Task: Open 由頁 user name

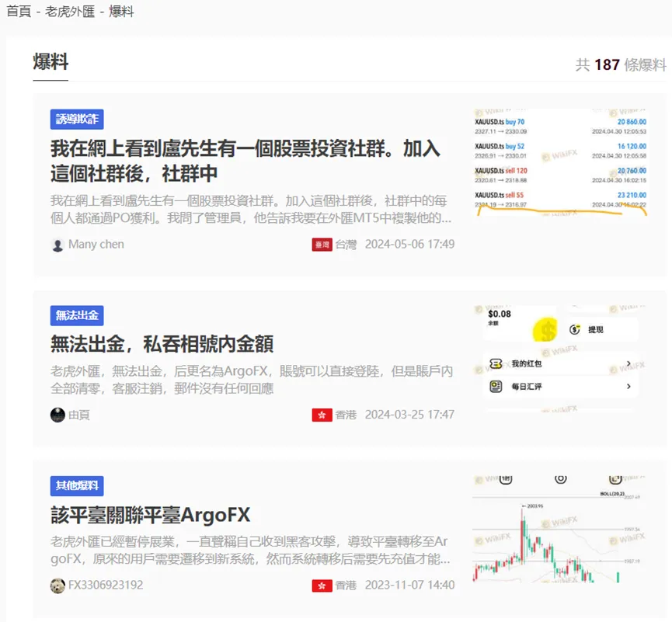Action: [x=79, y=415]
